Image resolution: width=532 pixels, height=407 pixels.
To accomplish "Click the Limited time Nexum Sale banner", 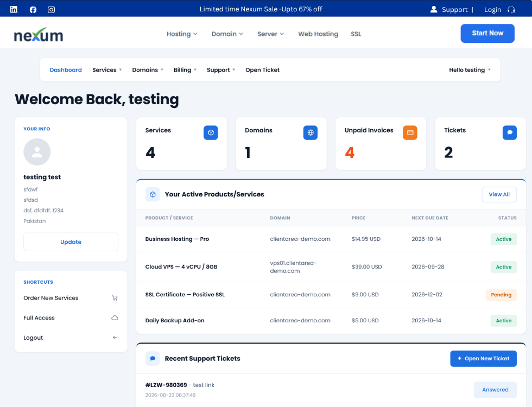I will coord(261,9).
